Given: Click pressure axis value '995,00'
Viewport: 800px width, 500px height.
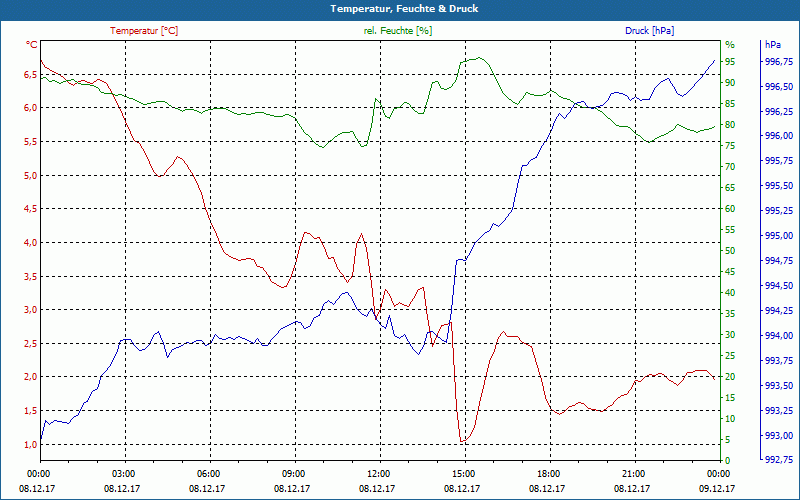Looking at the screenshot, I should tap(779, 236).
